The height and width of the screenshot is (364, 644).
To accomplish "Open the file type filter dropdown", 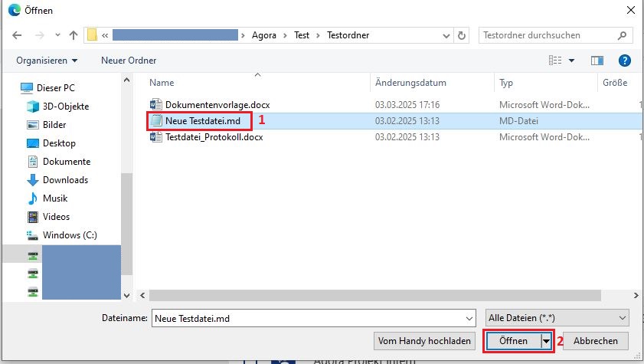I will click(x=557, y=317).
